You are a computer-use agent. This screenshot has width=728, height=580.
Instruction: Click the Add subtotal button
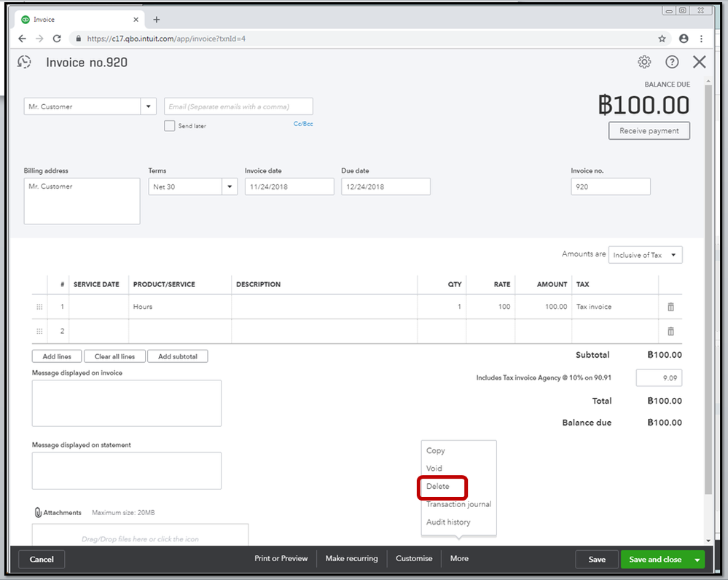[x=177, y=356]
